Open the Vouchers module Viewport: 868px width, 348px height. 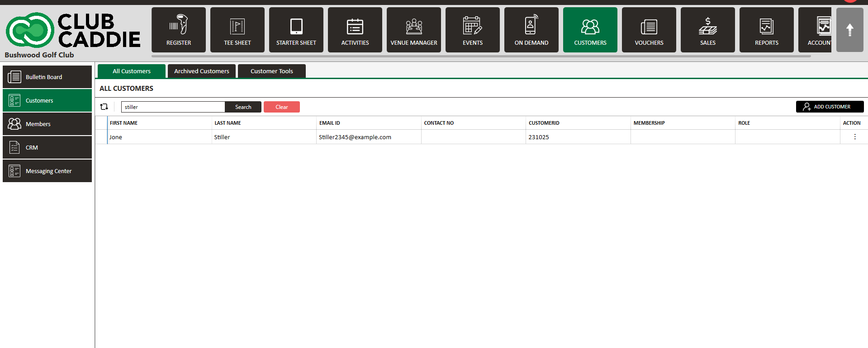pyautogui.click(x=649, y=30)
